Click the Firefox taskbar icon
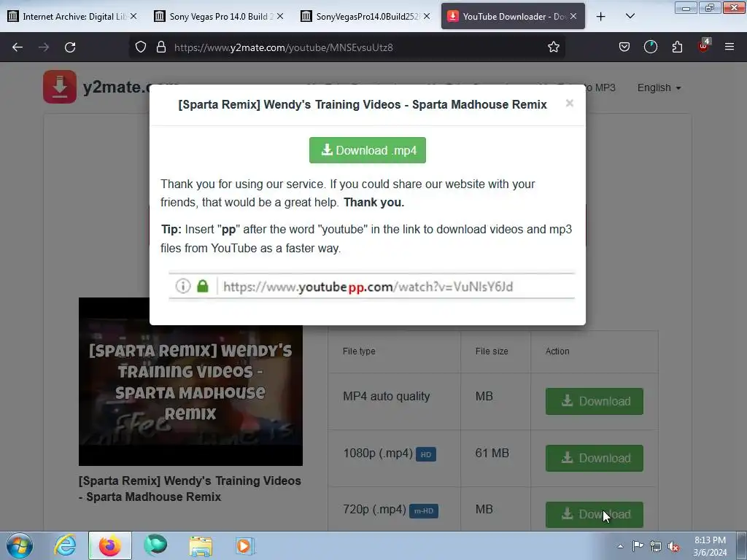This screenshot has width=747, height=560. pos(110,545)
